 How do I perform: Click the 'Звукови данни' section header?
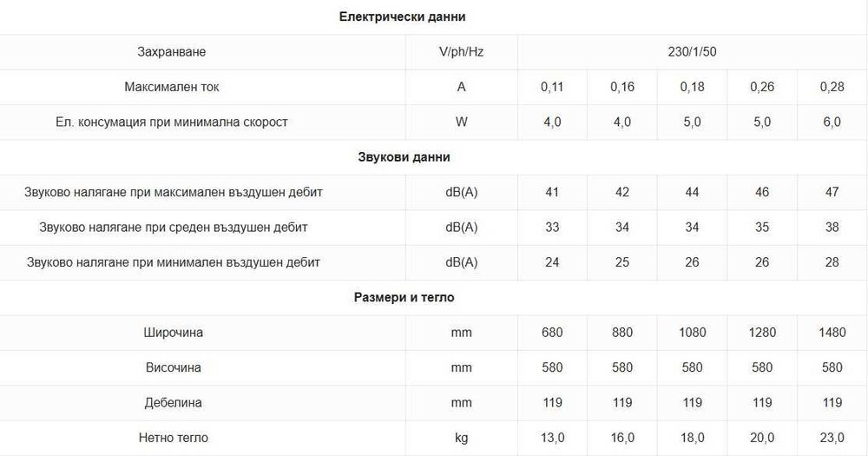tap(404, 157)
